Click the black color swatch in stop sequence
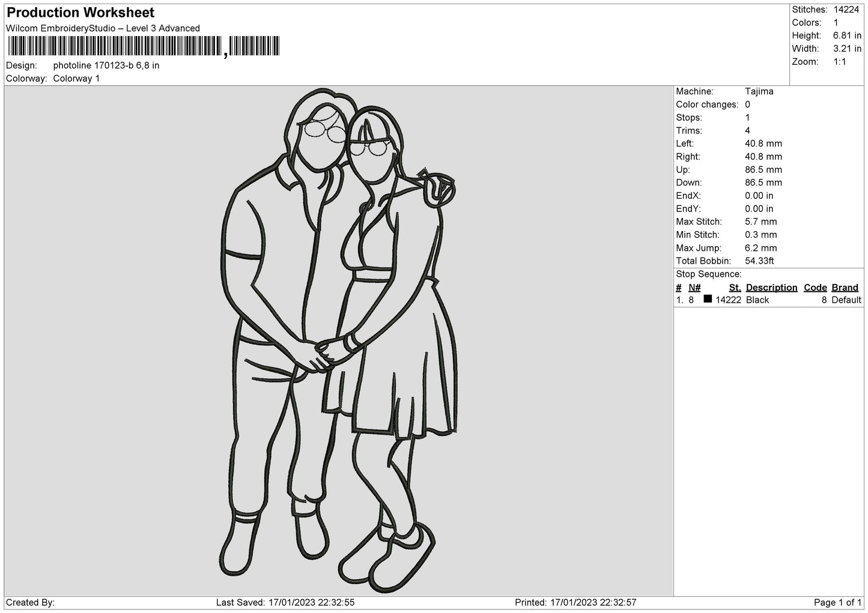This screenshot has height=613, width=868. [708, 299]
